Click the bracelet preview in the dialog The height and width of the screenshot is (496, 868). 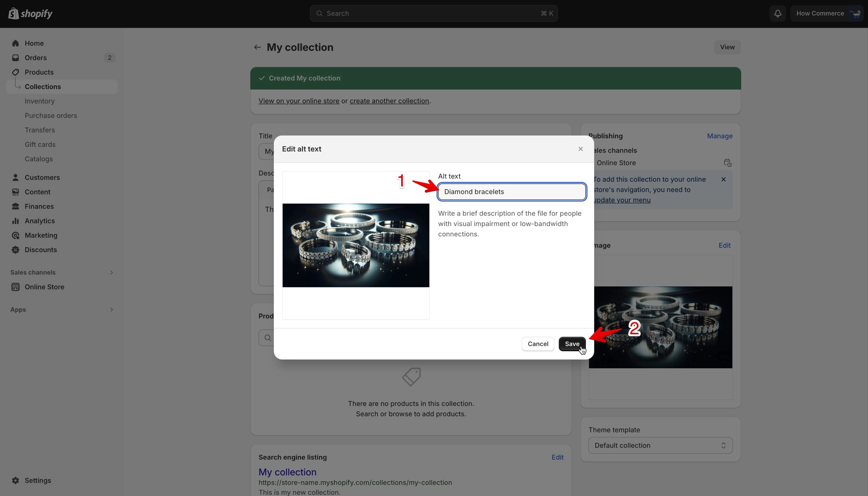356,245
